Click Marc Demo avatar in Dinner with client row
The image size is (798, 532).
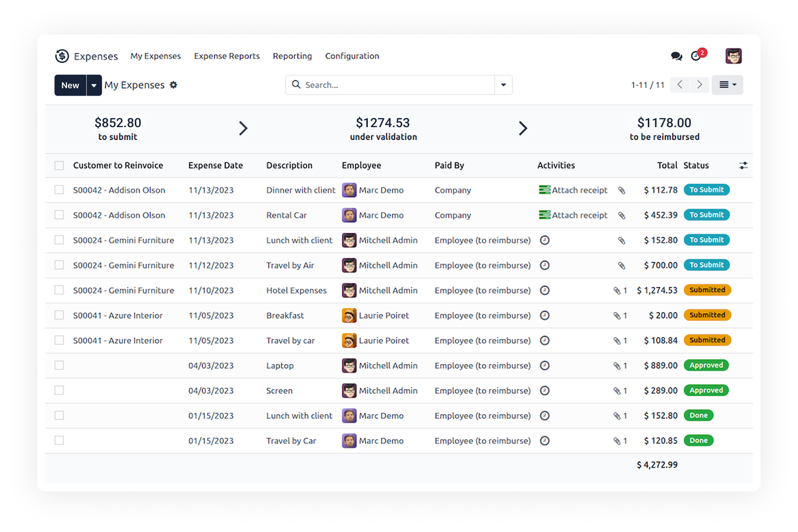coord(349,190)
